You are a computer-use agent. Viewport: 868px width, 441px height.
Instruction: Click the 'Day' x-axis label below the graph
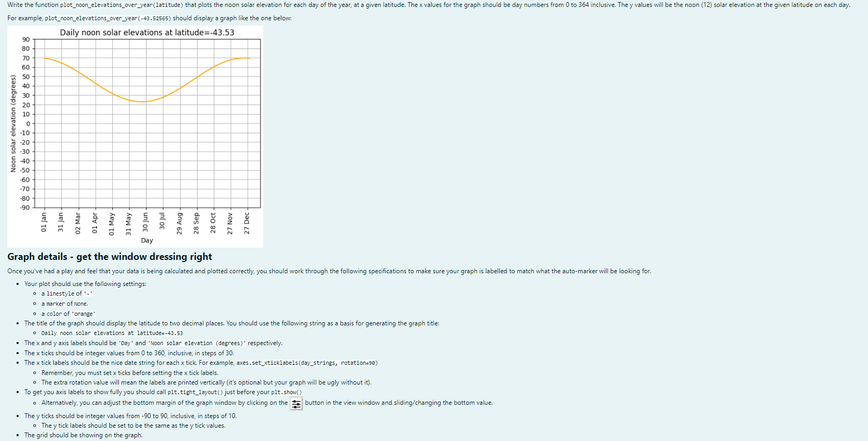coord(147,240)
